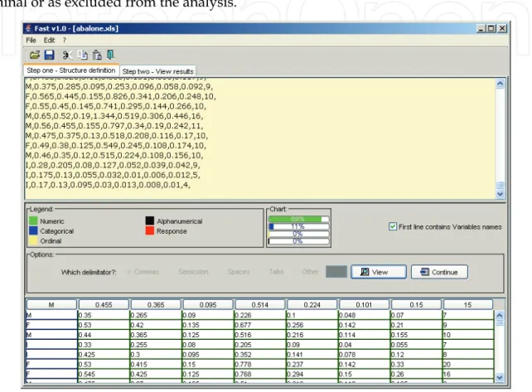Viewport: 532px width, 392px height.
Task: Switch to Step two - View results tab
Action: pyautogui.click(x=157, y=71)
